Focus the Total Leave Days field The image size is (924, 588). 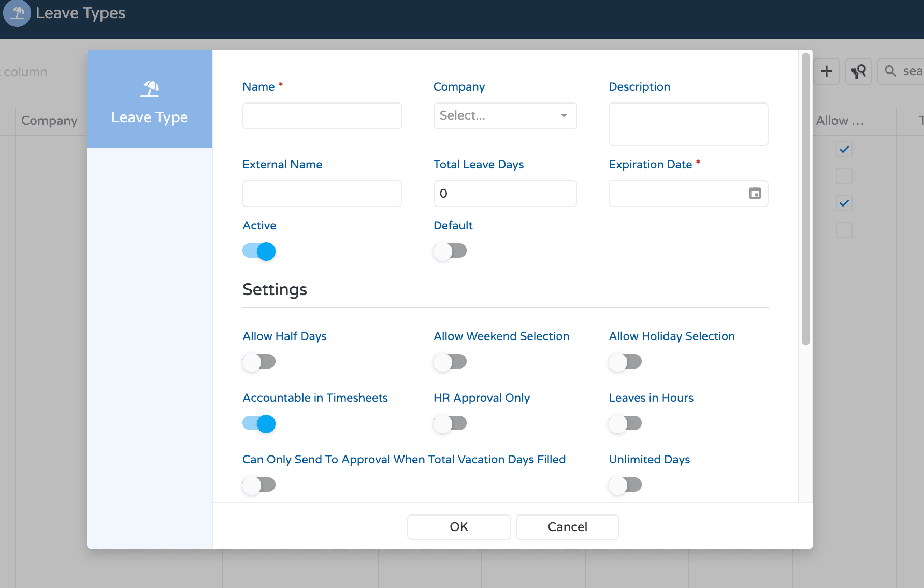pyautogui.click(x=505, y=194)
